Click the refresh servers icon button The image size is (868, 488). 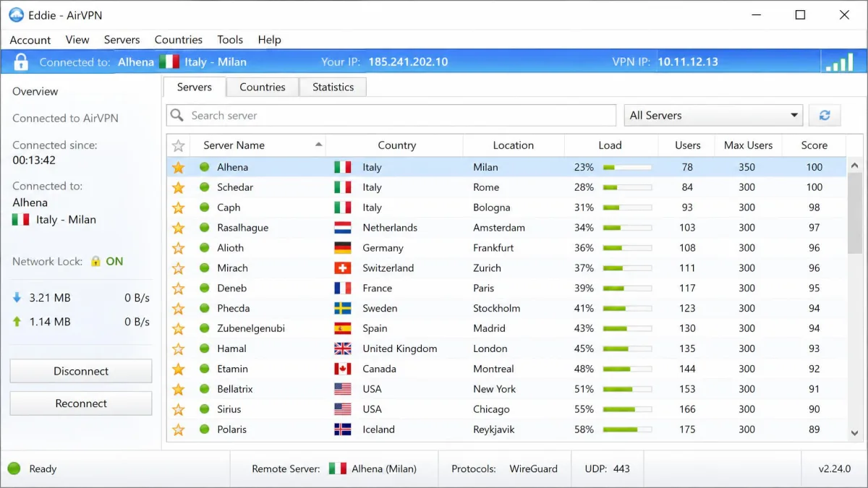[x=824, y=115]
